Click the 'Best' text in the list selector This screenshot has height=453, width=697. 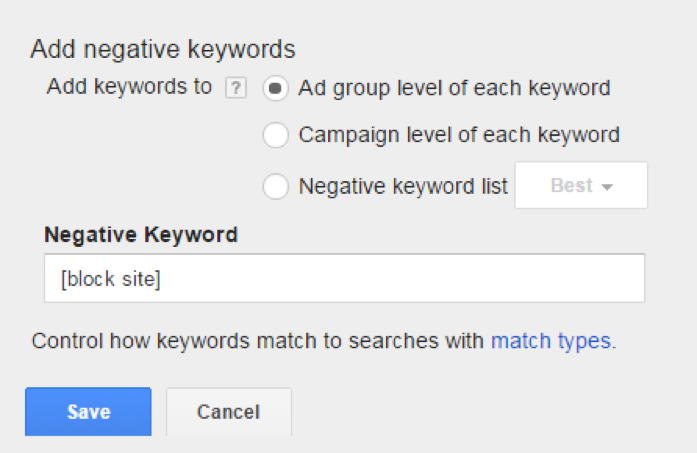pyautogui.click(x=572, y=185)
